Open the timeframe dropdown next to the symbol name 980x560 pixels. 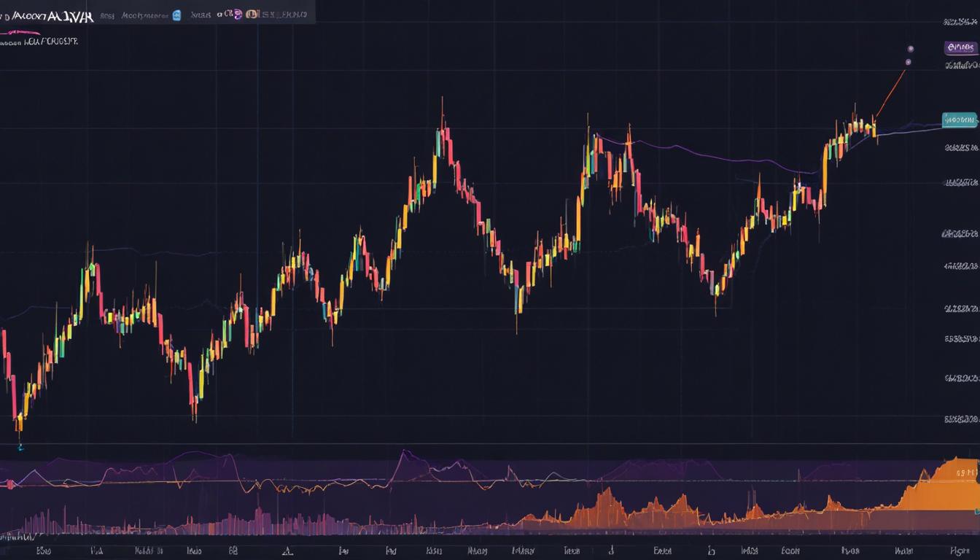[x=108, y=13]
